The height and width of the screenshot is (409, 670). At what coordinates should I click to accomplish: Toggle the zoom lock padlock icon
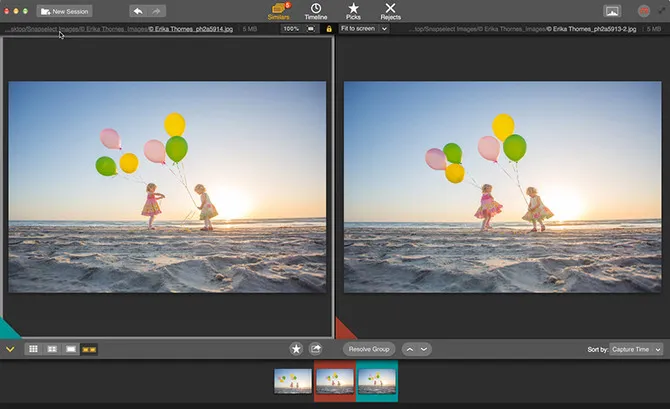[329, 29]
